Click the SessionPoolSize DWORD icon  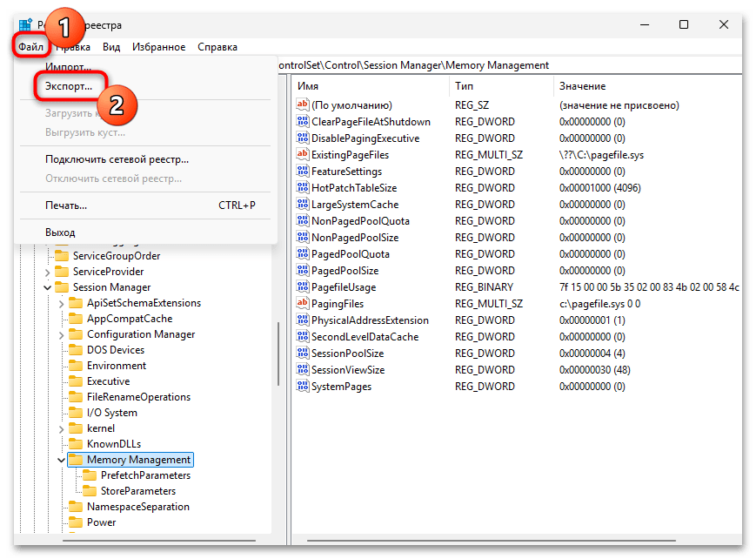coord(302,353)
